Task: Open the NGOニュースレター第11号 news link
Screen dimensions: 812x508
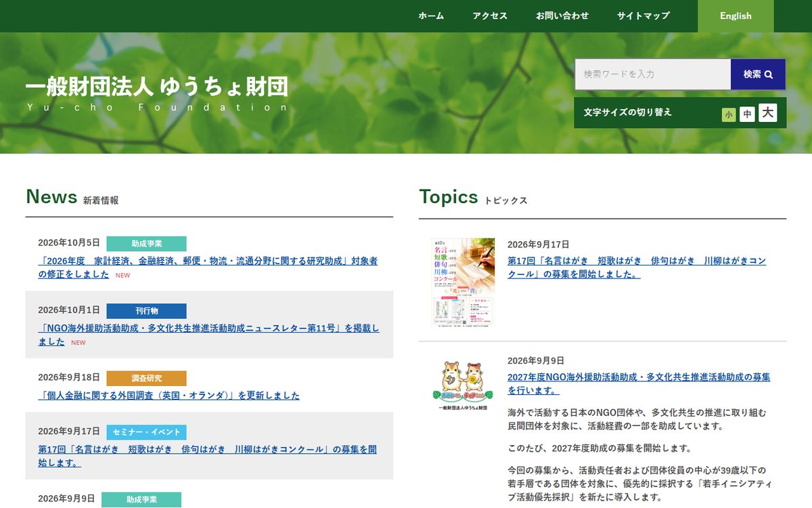Action: 208,335
